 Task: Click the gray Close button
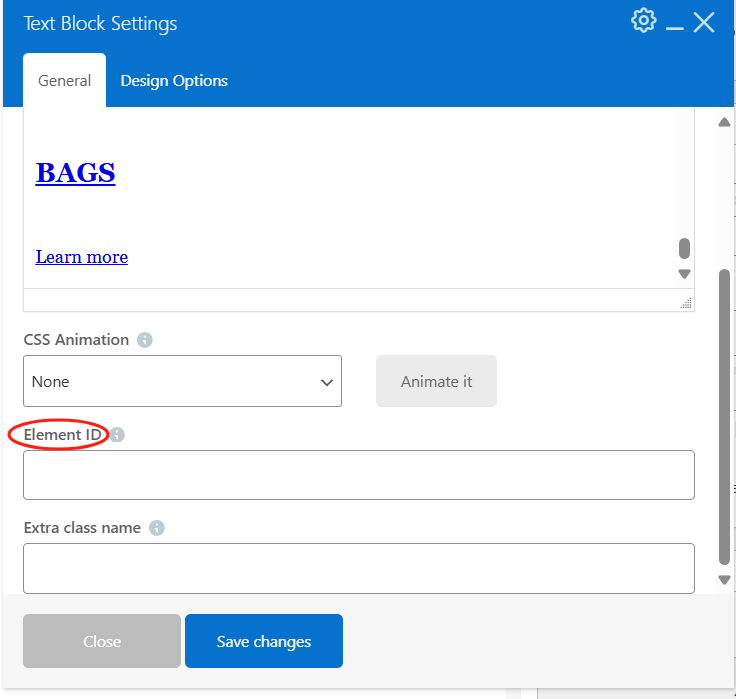click(x=102, y=641)
